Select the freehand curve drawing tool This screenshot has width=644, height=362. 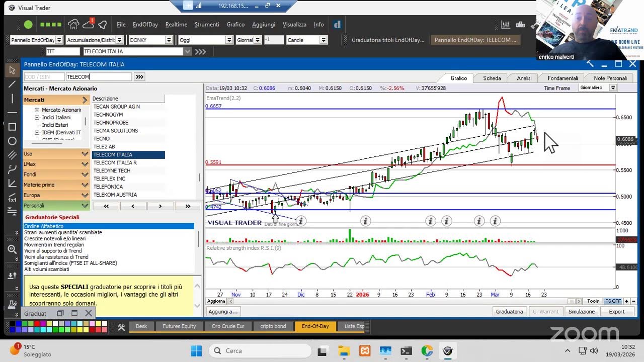point(12,169)
